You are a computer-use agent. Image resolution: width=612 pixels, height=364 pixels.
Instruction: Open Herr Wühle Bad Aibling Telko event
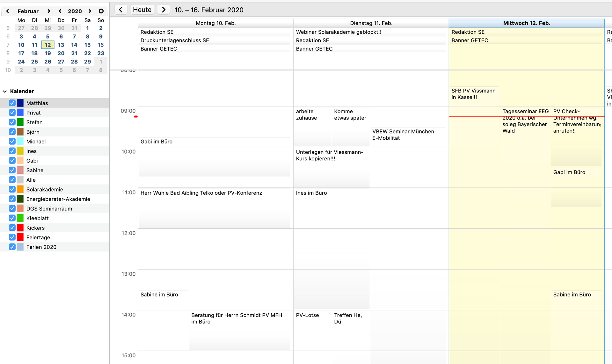201,193
